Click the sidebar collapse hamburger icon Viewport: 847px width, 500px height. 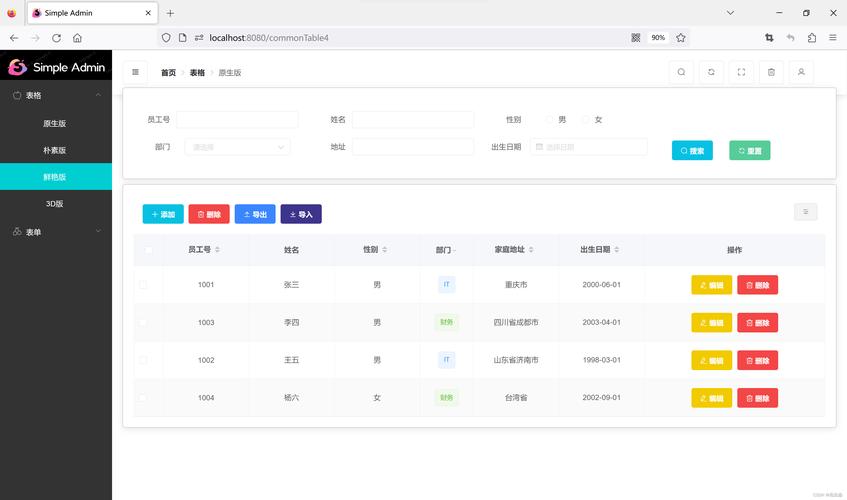pos(136,72)
